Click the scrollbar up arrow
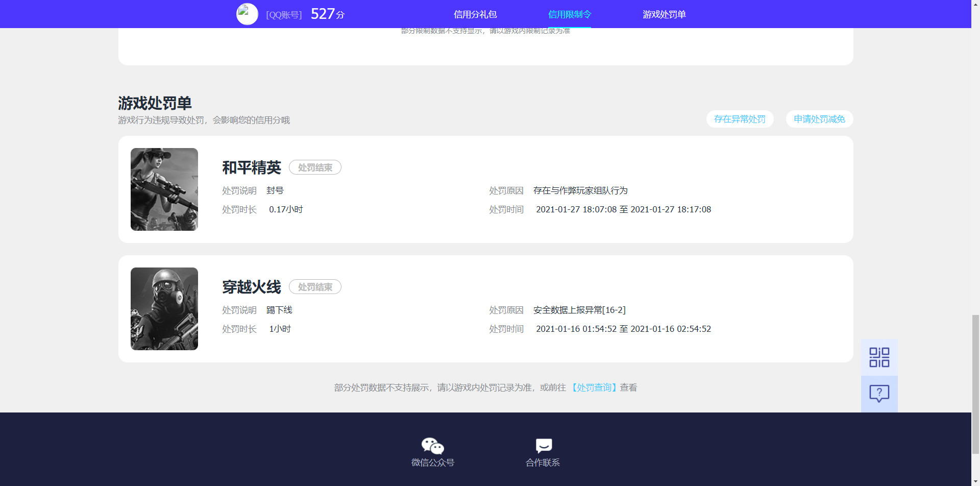 click(975, 4)
